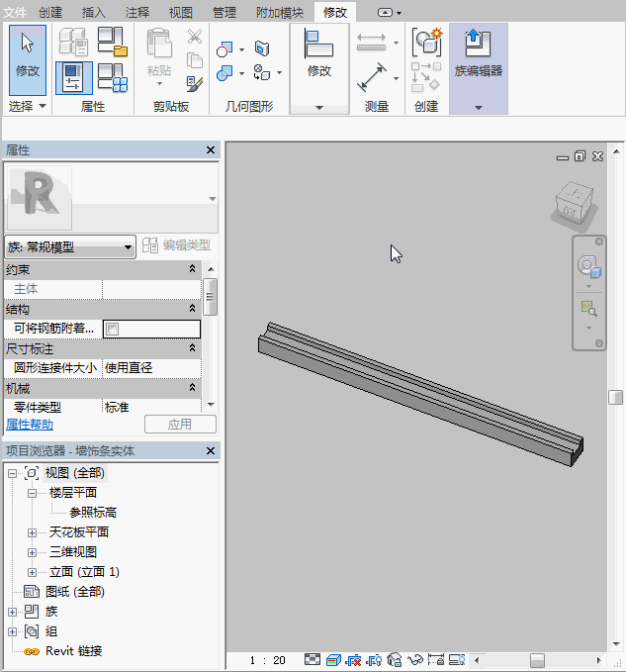The width and height of the screenshot is (626, 672).
Task: Click the crossed-circle and cube geometry tool
Action: [x=262, y=72]
